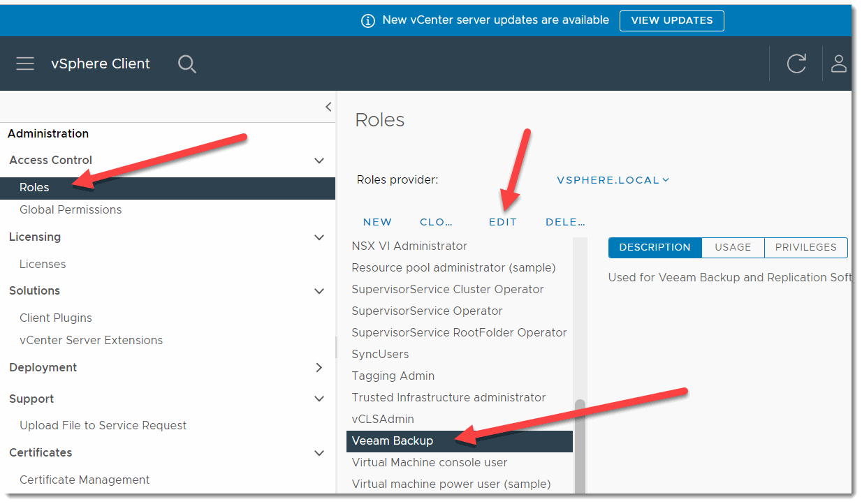Collapse the left navigation panel

point(328,107)
